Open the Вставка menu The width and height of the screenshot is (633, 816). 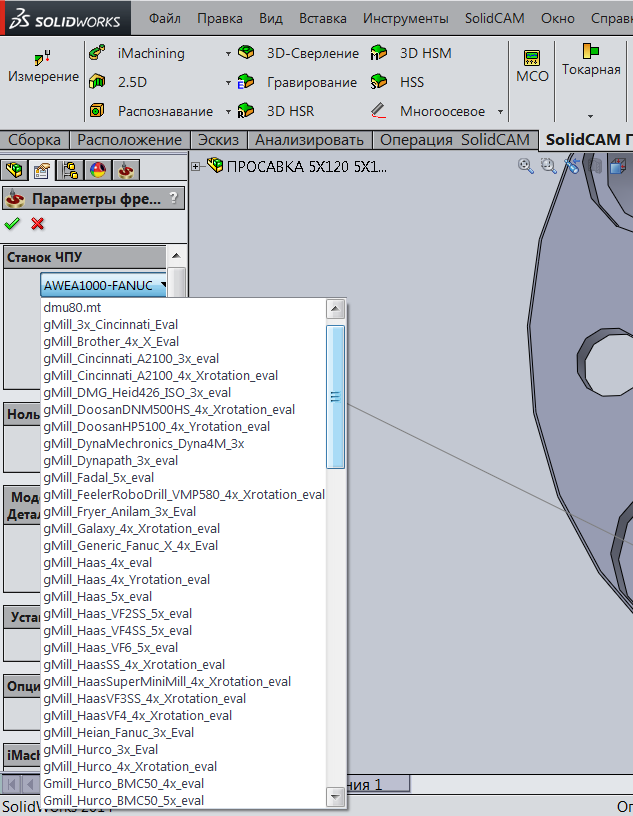click(x=323, y=18)
